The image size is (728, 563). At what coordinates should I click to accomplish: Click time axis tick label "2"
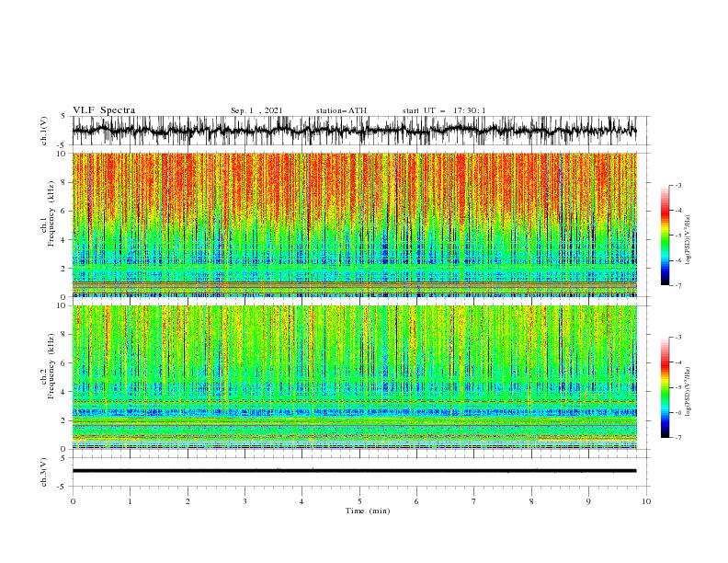[x=188, y=501]
